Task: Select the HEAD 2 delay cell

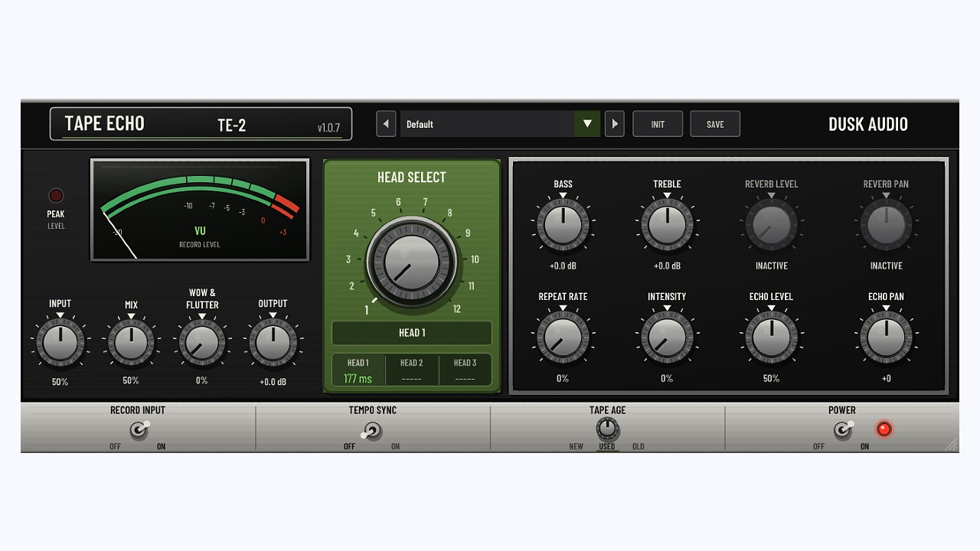Action: (412, 370)
